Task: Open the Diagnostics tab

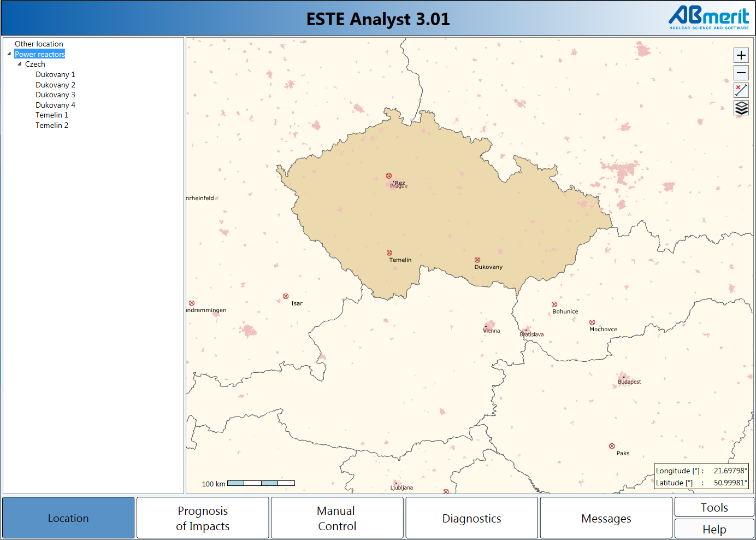Action: point(471,518)
